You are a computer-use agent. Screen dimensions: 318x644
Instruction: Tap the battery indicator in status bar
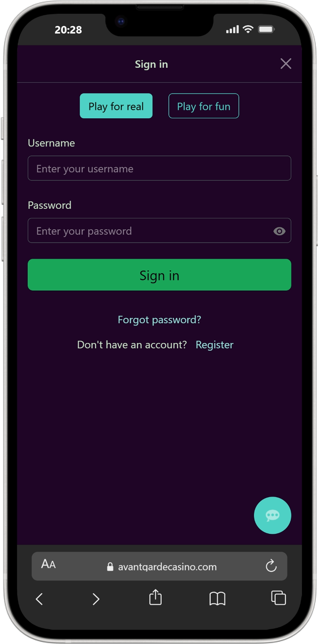(x=266, y=29)
